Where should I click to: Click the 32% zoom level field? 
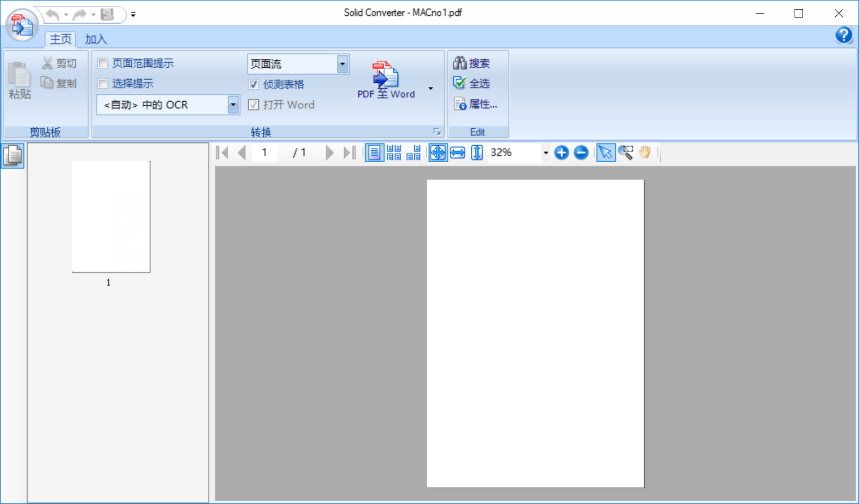coord(514,153)
